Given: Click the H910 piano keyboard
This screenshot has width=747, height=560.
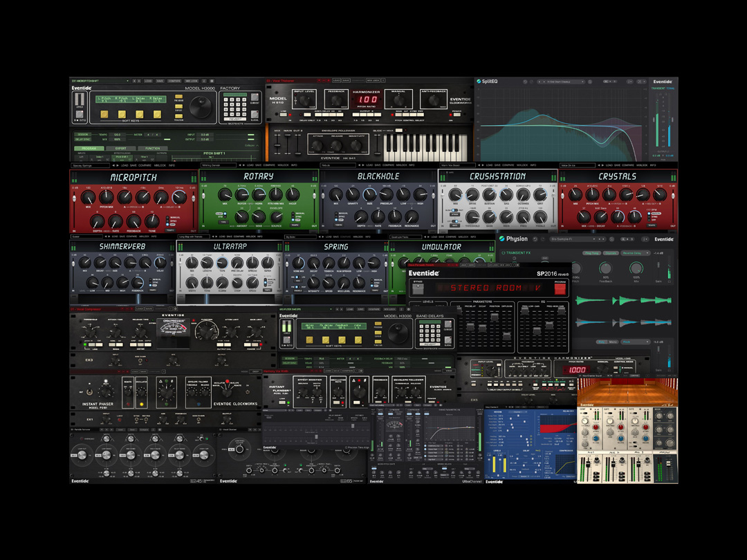Looking at the screenshot, I should [x=425, y=148].
